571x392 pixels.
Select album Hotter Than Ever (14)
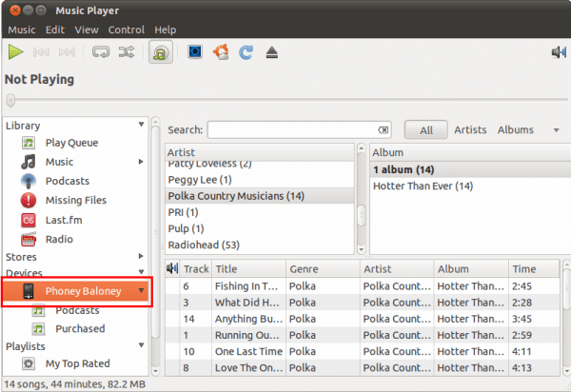coord(470,186)
